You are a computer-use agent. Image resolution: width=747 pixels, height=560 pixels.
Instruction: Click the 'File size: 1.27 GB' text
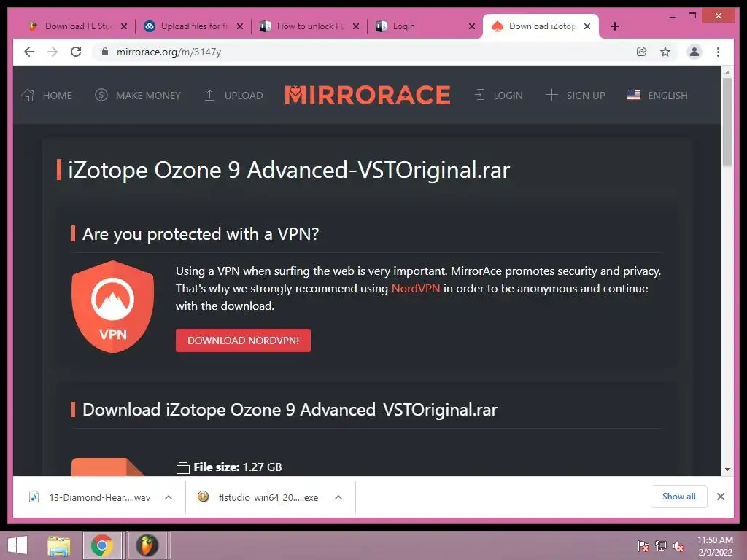238,467
